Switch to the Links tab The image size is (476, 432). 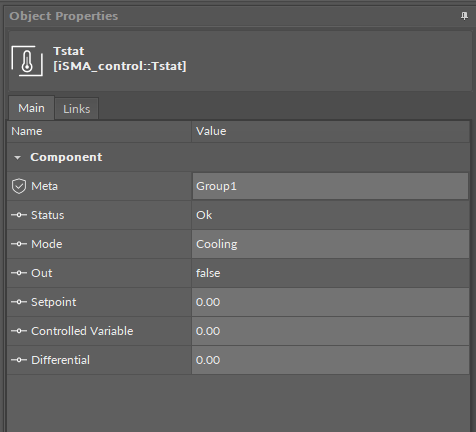tap(77, 109)
